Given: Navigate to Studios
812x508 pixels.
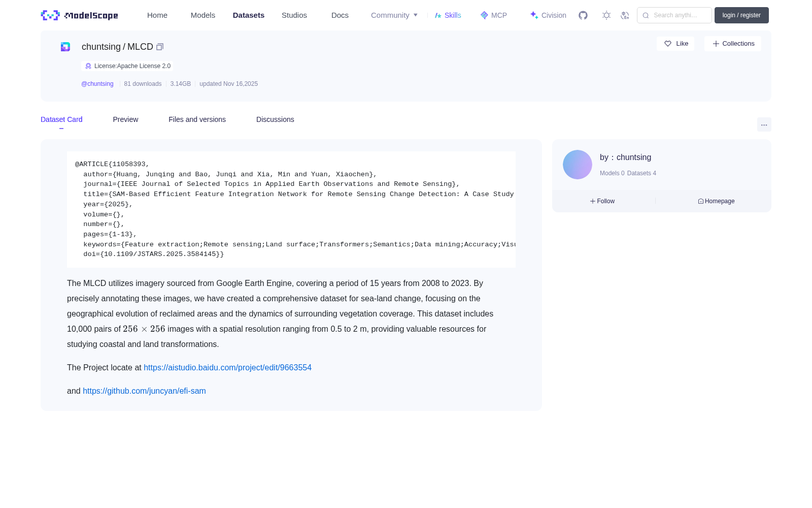Looking at the screenshot, I should tap(294, 15).
